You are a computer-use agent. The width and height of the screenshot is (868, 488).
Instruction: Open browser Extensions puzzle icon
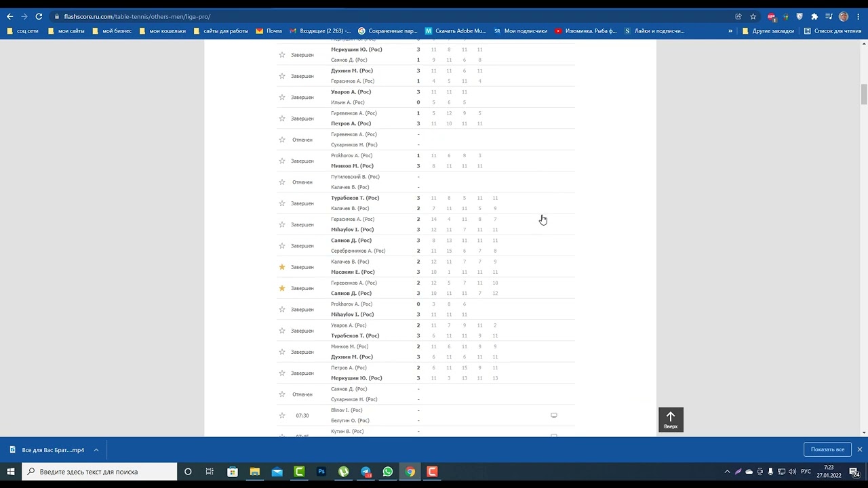814,16
